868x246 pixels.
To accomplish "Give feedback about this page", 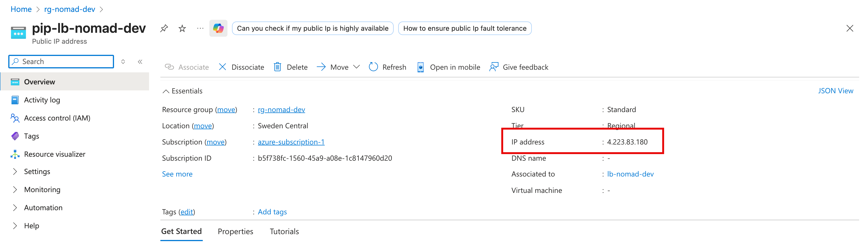I will click(x=519, y=67).
